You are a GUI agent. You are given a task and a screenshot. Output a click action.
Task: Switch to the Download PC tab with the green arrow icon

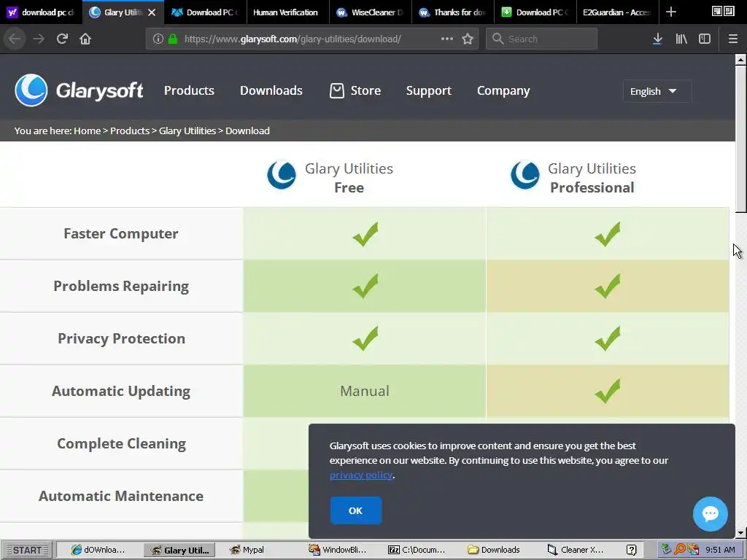point(535,12)
